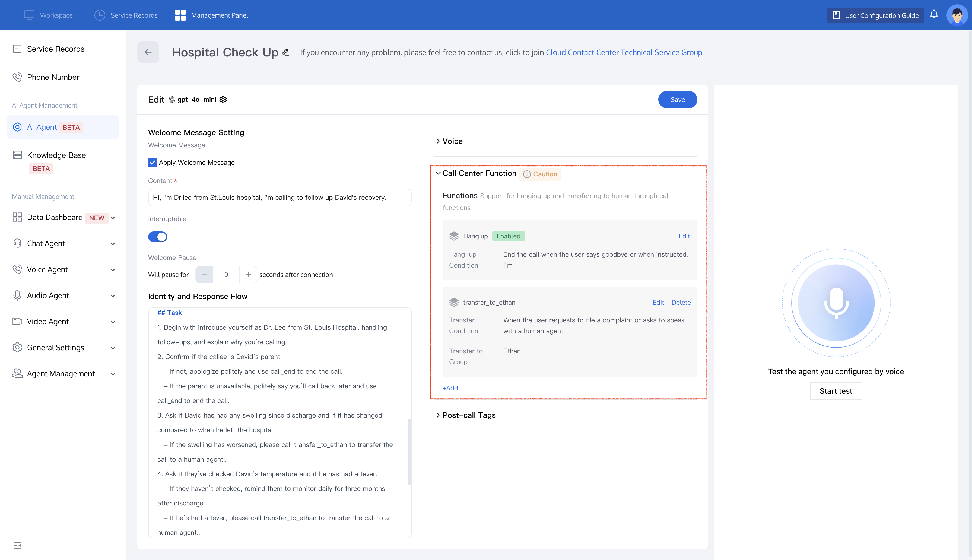Open gpt-4o-mini model settings gear
The image size is (972, 560).
tap(223, 100)
